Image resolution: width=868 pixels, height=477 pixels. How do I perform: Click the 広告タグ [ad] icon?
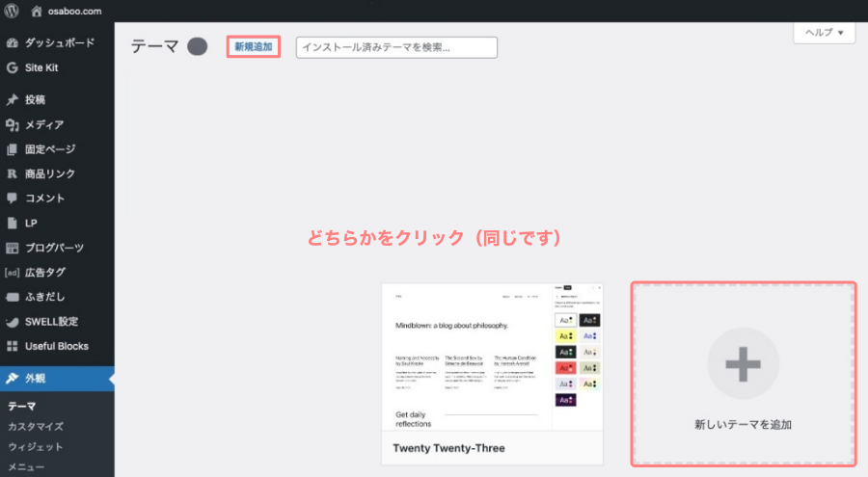coord(13,273)
